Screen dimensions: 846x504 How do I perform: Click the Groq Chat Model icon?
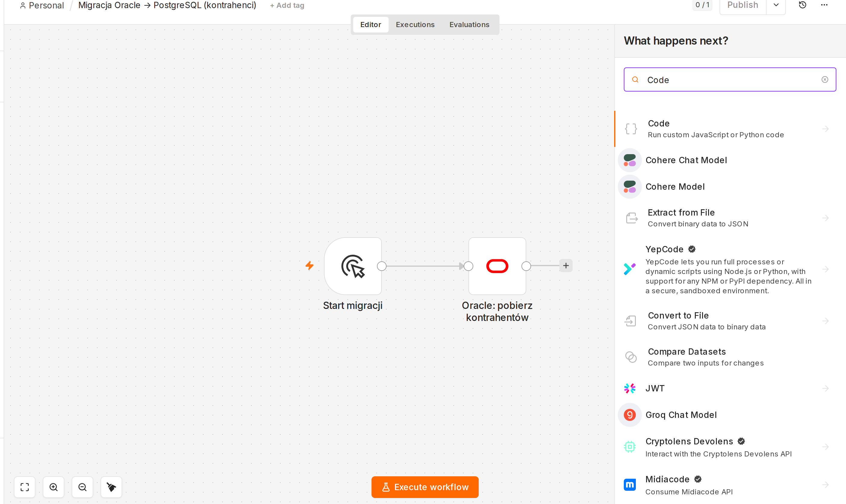[629, 415]
